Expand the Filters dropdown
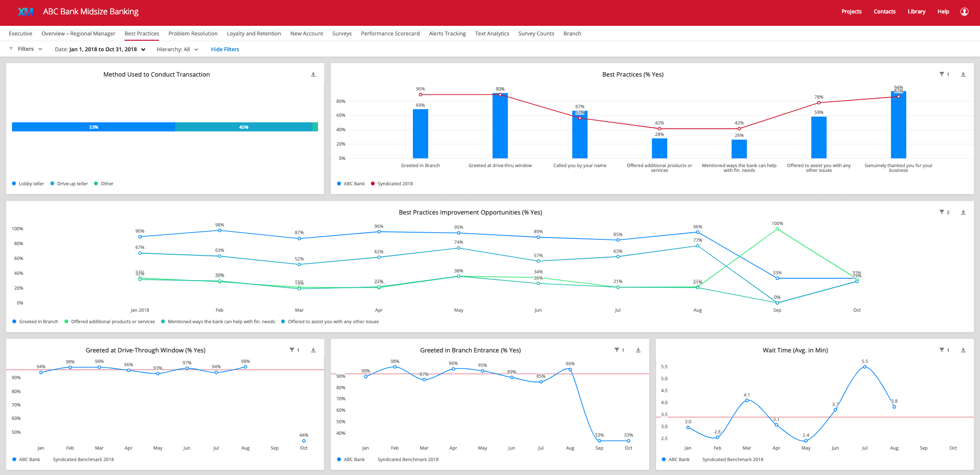The image size is (980, 475). pyautogui.click(x=26, y=49)
